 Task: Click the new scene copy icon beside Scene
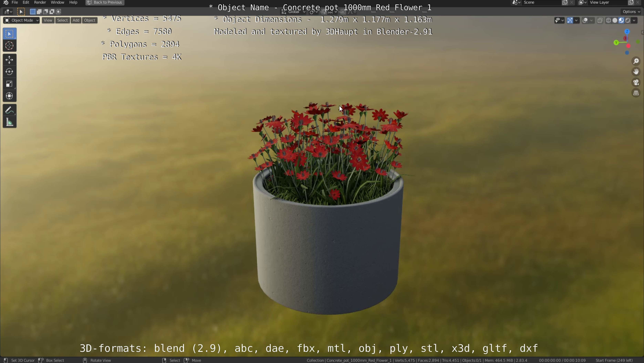pos(565,3)
